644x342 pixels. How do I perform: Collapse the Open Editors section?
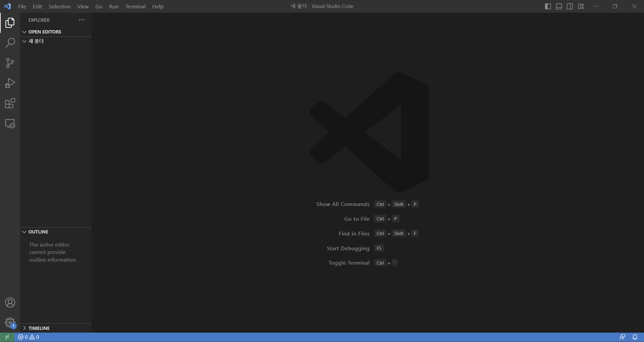(56, 32)
